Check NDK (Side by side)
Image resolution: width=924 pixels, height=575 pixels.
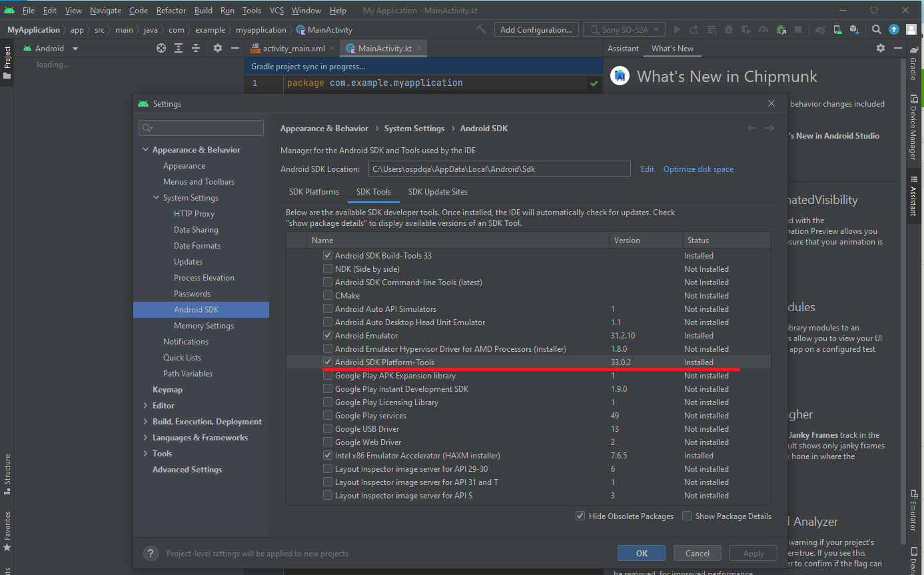click(x=327, y=269)
